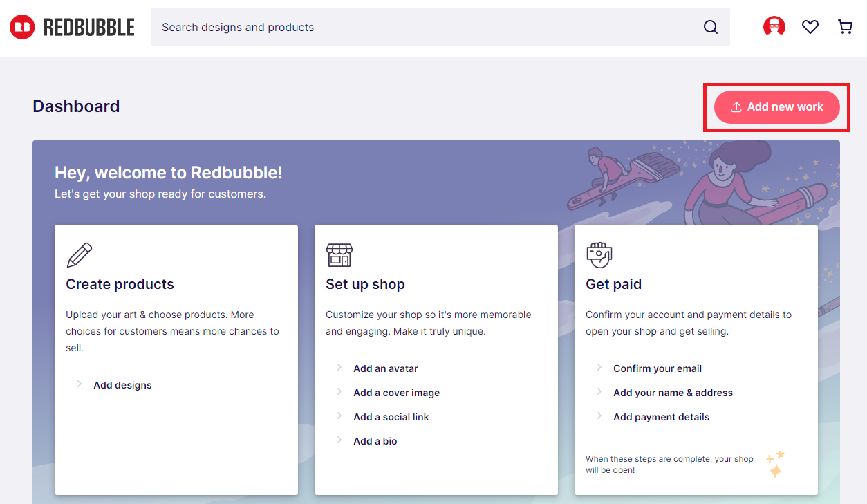Open the user avatar account menu

coord(774,27)
